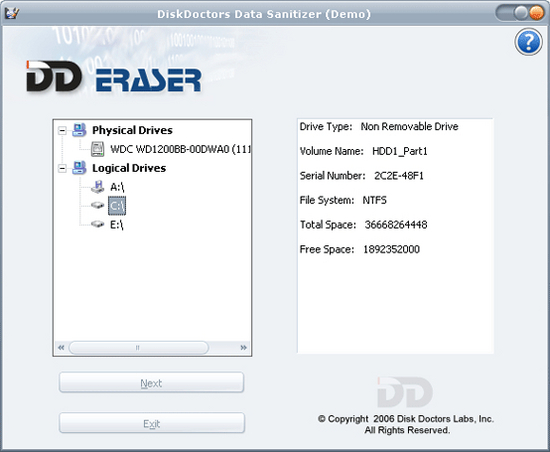Click the tree scroll left arrow

pyautogui.click(x=61, y=348)
